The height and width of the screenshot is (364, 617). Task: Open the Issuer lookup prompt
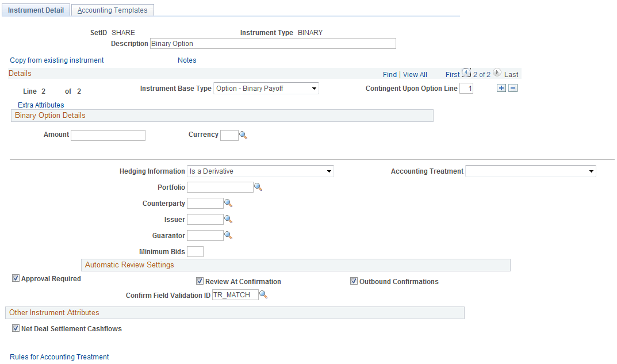coord(228,219)
